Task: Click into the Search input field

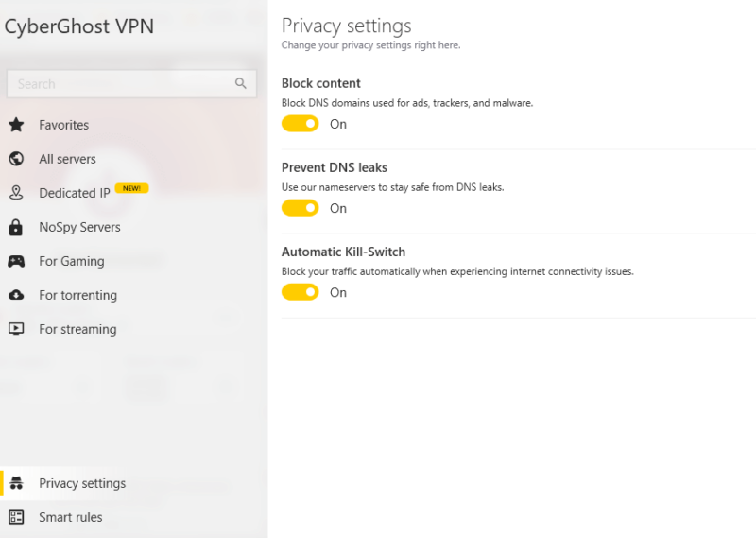Action: tap(131, 84)
